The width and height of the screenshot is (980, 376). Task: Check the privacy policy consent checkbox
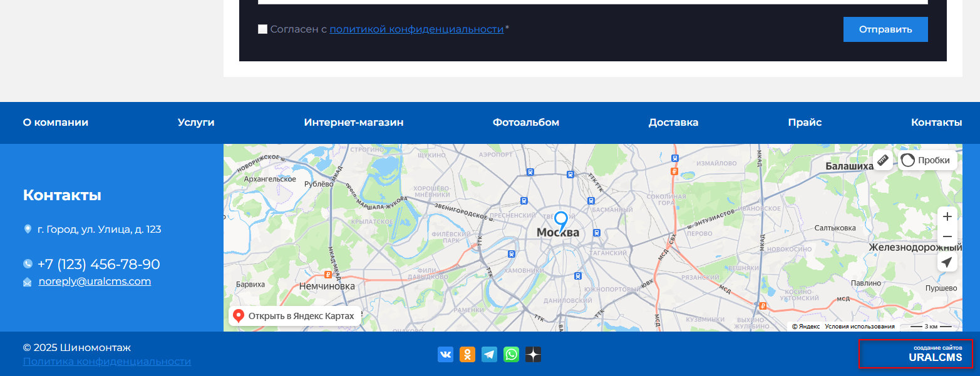262,29
